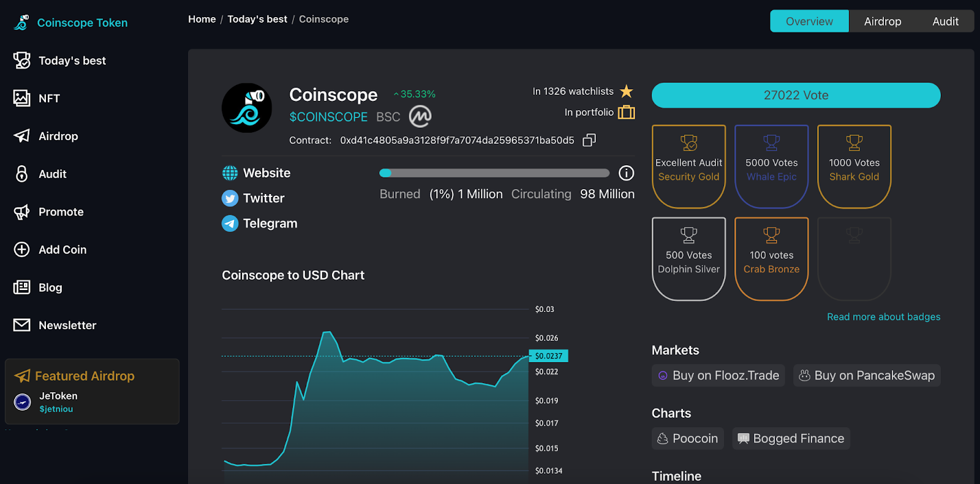Viewport: 980px width, 484px height.
Task: Switch to the Audit tab
Action: pos(945,21)
